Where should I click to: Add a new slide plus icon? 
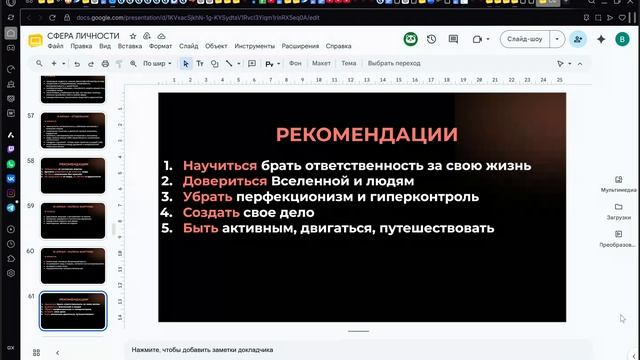pyautogui.click(x=54, y=63)
